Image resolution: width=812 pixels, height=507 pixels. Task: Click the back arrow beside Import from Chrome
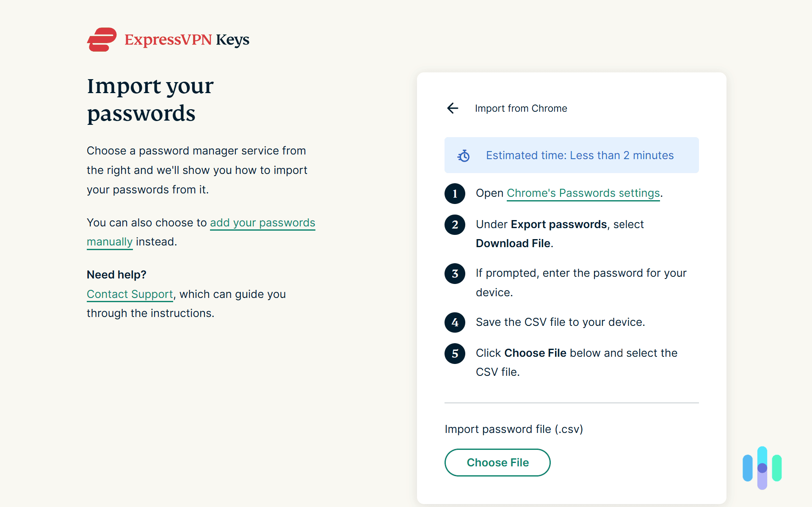pyautogui.click(x=453, y=108)
